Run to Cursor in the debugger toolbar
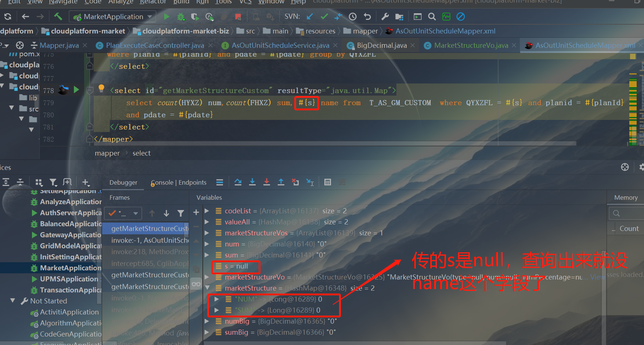644x345 pixels. pyautogui.click(x=310, y=182)
